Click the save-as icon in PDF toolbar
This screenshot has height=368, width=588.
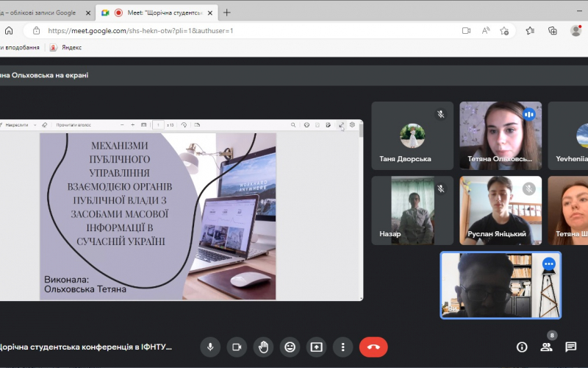(x=328, y=125)
